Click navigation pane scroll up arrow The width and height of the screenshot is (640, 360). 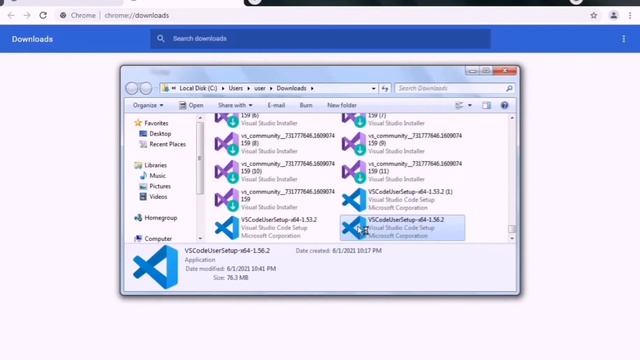200,118
